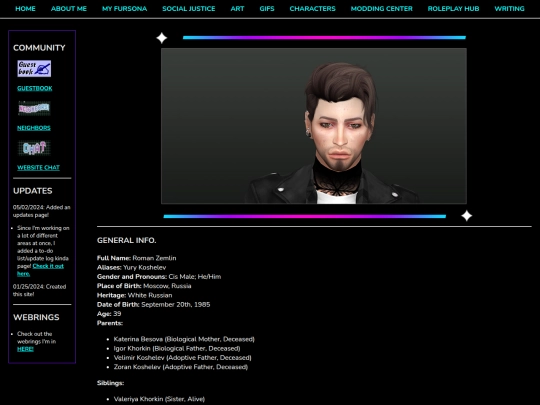The height and width of the screenshot is (405, 540).
Task: Open the MY FURSONA page
Action: point(124,9)
